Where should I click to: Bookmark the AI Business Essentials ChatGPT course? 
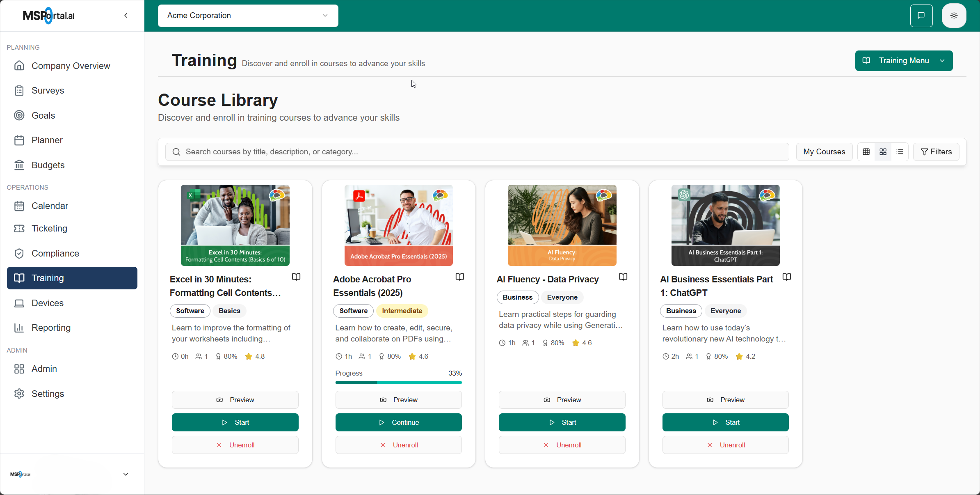point(787,277)
